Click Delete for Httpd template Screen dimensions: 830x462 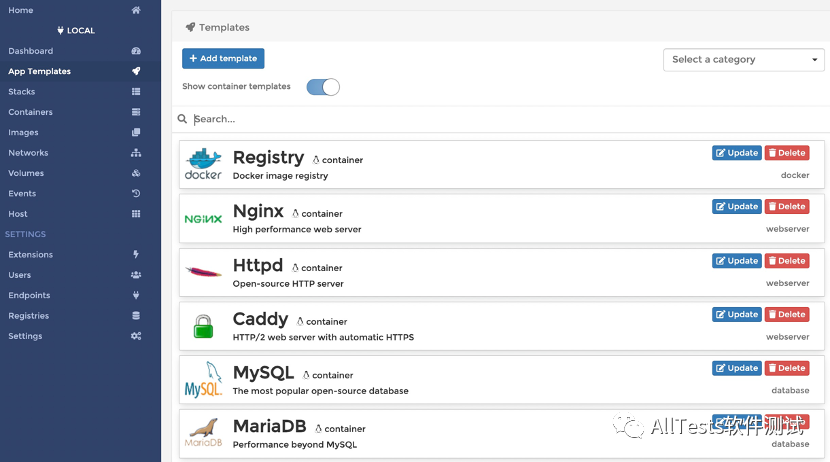pyautogui.click(x=787, y=261)
